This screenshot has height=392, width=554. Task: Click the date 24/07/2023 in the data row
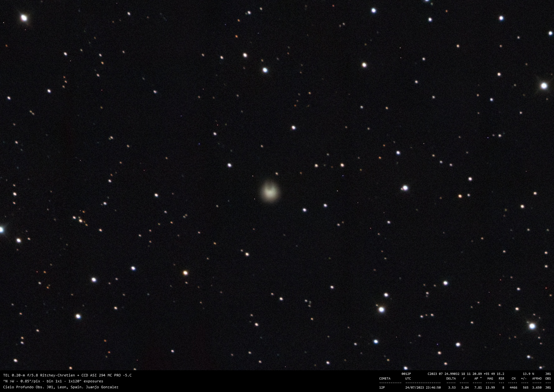414,388
